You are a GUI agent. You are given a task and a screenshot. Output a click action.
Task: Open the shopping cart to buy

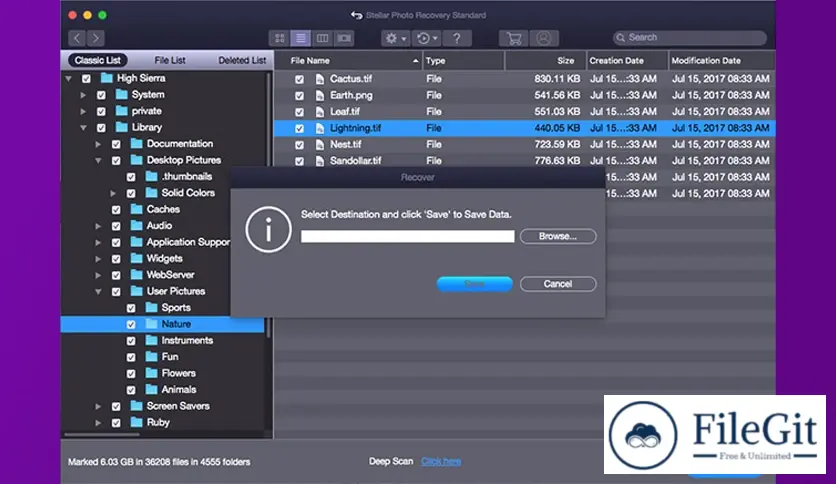tap(514, 38)
